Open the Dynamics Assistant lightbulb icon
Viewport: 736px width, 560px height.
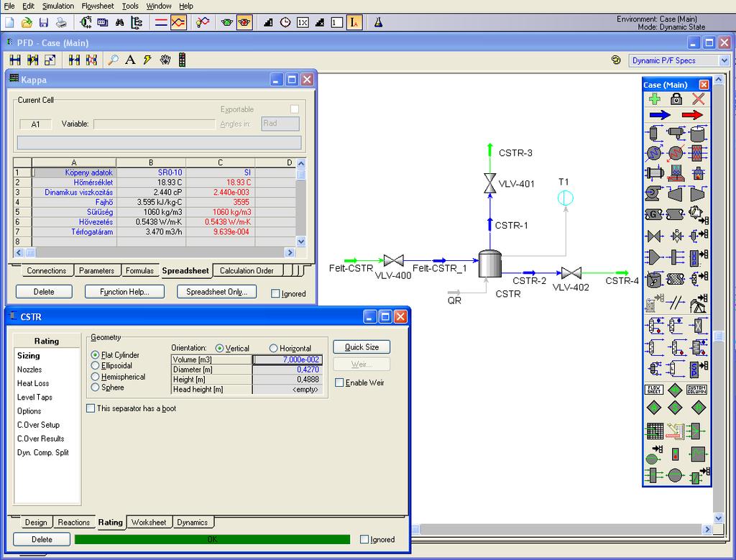[x=202, y=22]
